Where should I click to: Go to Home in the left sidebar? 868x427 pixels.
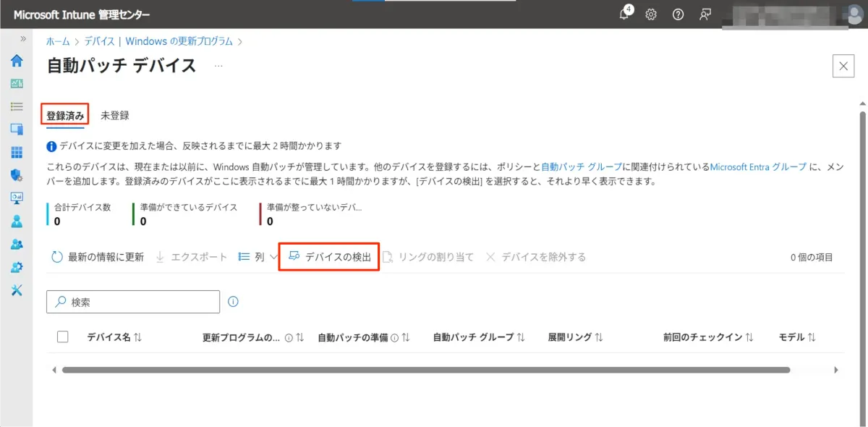point(17,61)
